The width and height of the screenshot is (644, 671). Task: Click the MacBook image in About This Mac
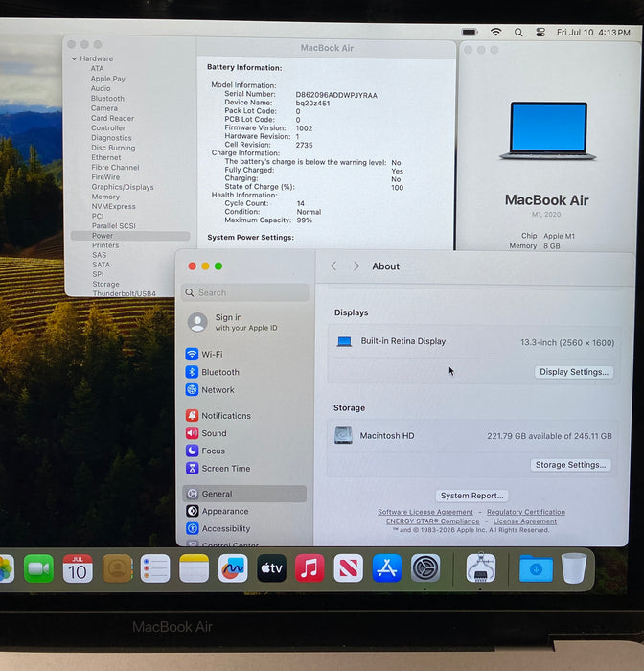coord(548,131)
